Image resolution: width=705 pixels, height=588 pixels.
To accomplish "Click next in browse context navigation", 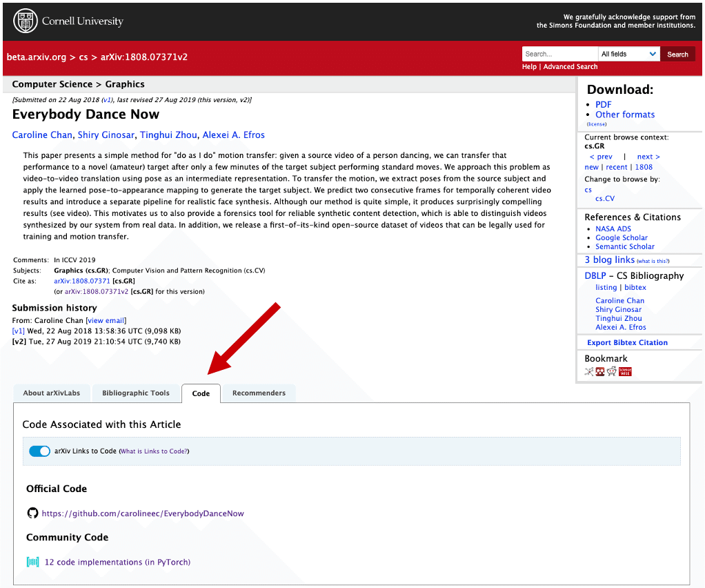I will click(648, 157).
